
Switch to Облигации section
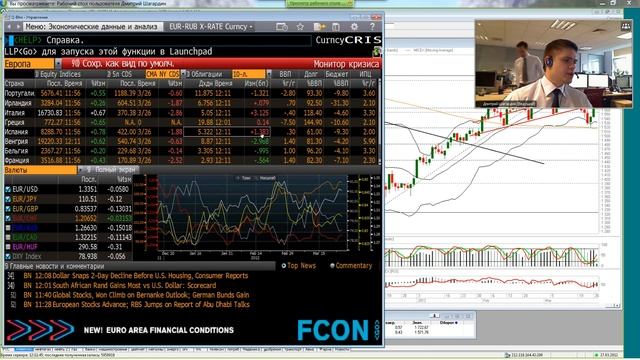[x=204, y=74]
